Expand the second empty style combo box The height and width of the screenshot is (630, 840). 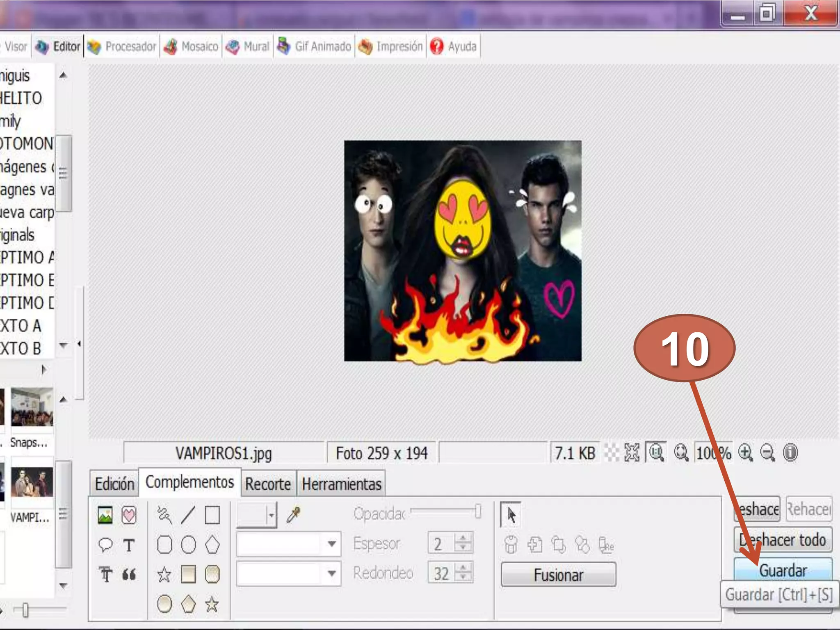[332, 573]
